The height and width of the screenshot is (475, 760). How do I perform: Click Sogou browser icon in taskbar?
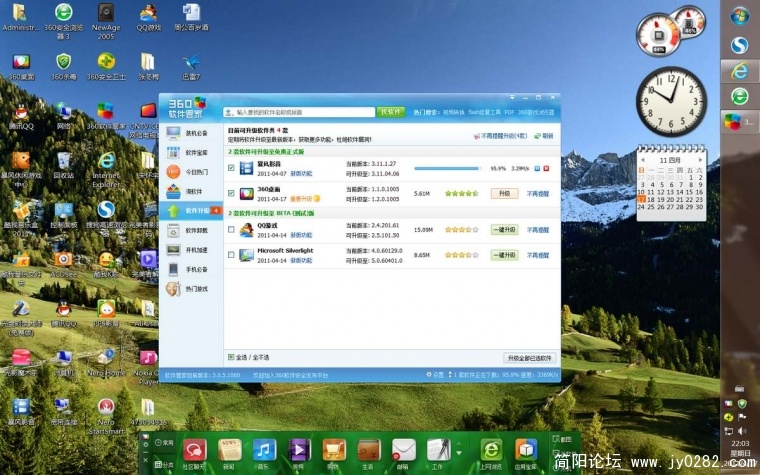[740, 46]
